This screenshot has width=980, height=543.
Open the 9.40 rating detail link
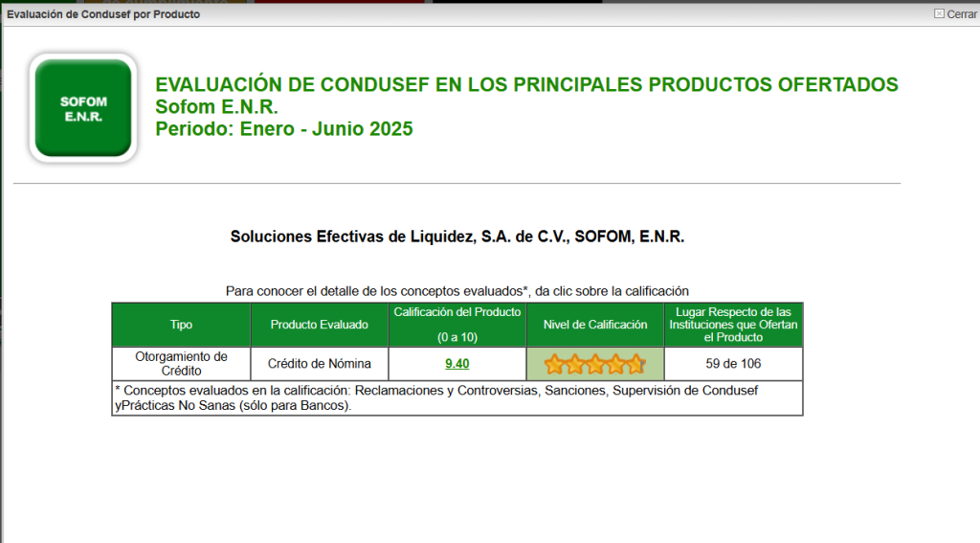(457, 364)
